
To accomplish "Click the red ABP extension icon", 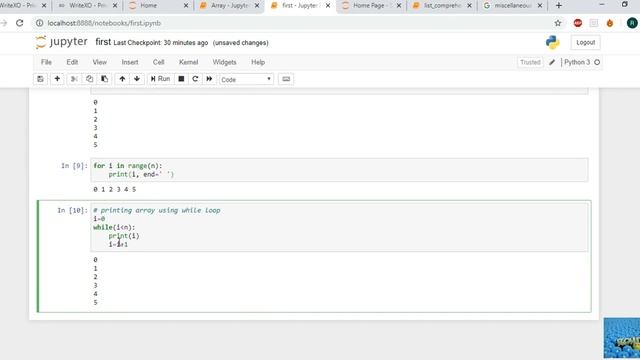I will (x=578, y=23).
